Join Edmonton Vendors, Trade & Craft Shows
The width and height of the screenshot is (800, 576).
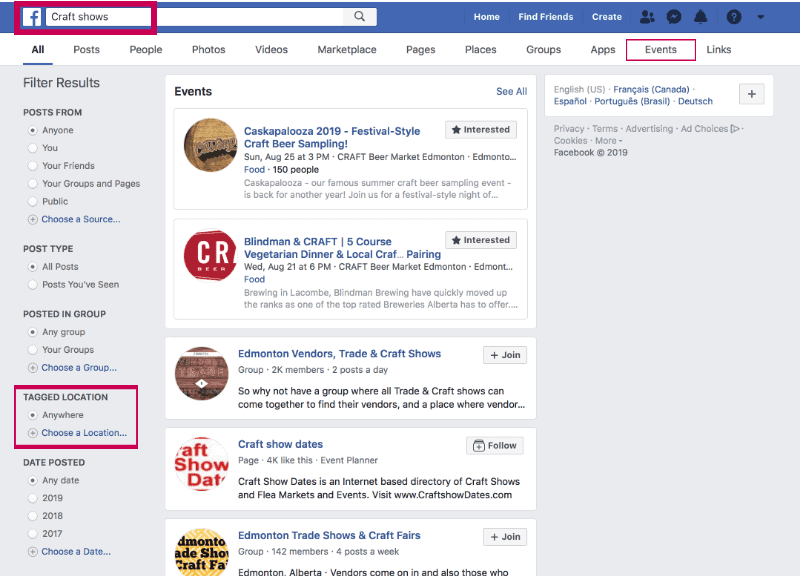(505, 355)
